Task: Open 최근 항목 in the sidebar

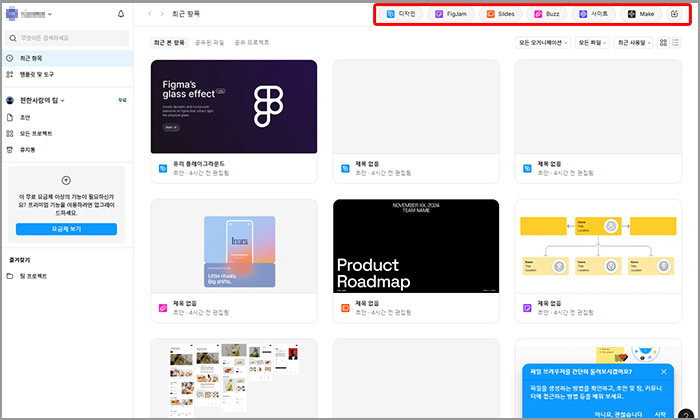Action: 67,58
